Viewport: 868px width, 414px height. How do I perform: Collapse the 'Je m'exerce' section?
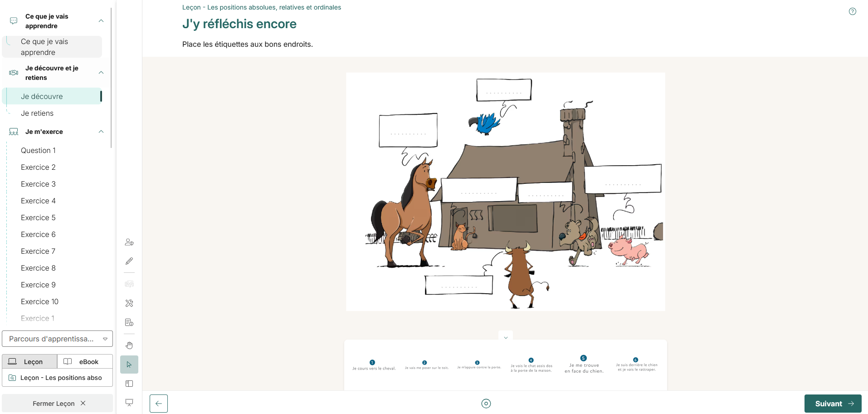point(101,132)
